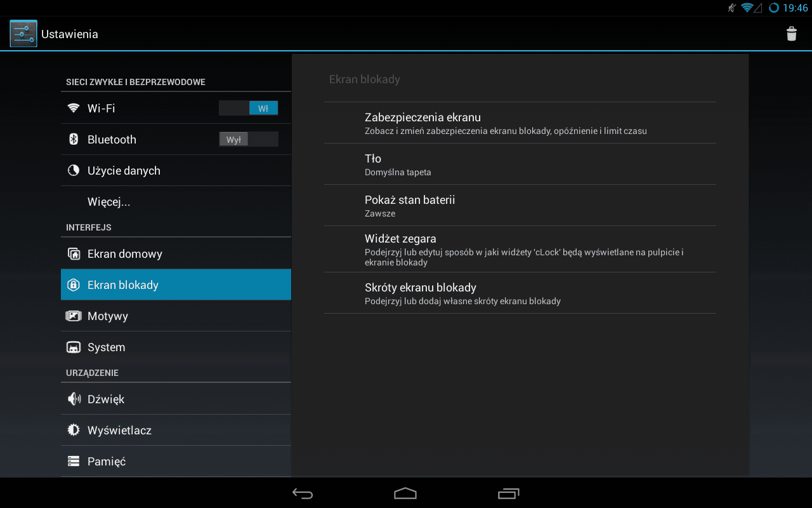The image size is (812, 508).
Task: Click the Wyświetlacz brightness icon
Action: click(74, 430)
